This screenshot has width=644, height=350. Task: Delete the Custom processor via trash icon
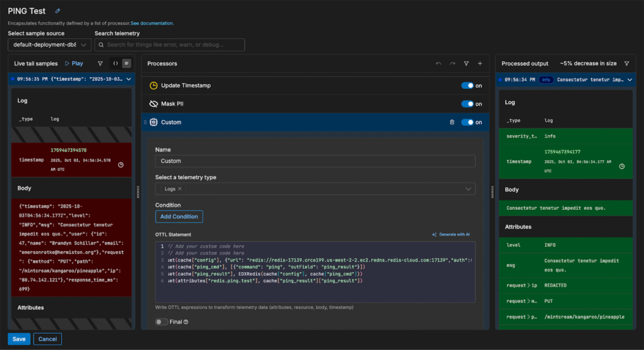[x=452, y=123]
